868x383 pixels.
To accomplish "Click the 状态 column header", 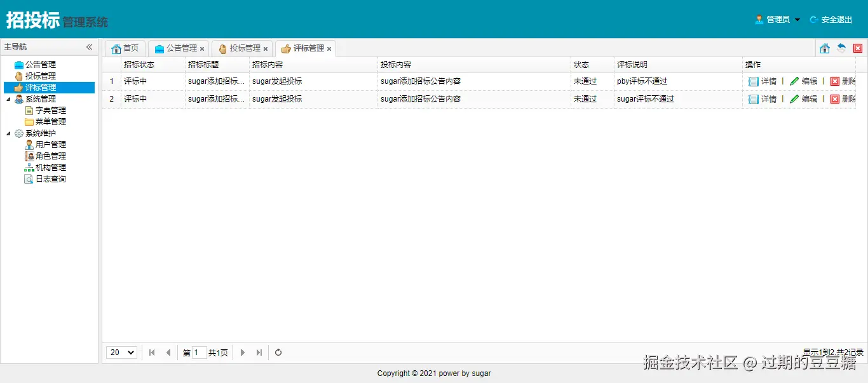I will tap(592, 65).
